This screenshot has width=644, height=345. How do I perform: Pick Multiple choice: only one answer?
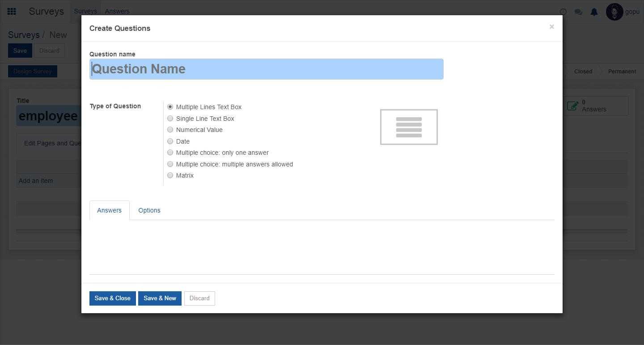coord(170,153)
